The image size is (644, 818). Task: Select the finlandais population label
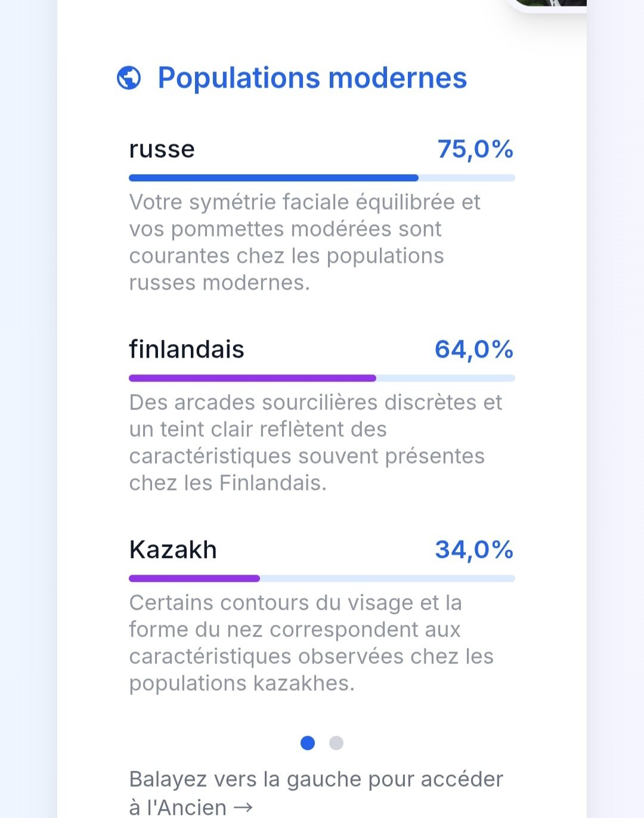coord(187,349)
